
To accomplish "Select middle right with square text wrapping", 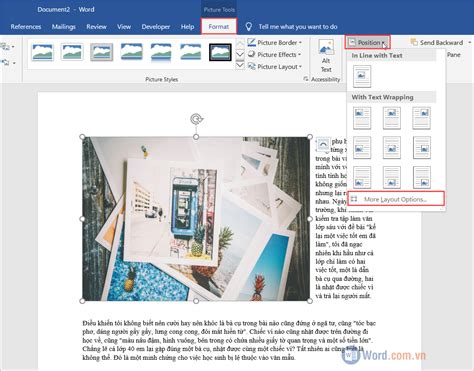I will click(421, 147).
